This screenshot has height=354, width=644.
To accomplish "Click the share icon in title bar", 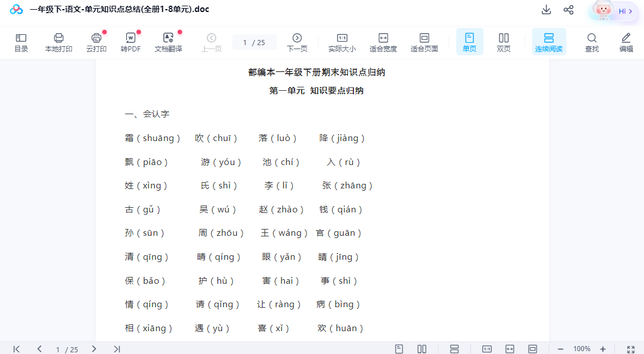I will tap(569, 10).
